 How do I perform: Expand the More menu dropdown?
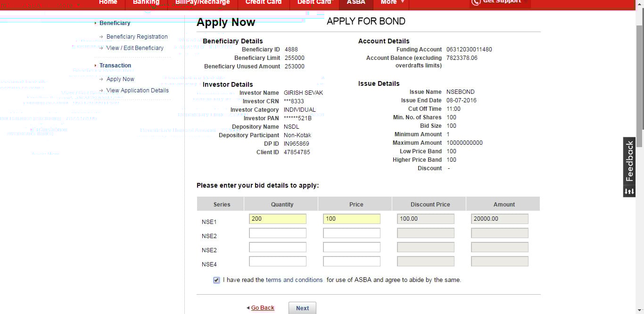pyautogui.click(x=392, y=2)
